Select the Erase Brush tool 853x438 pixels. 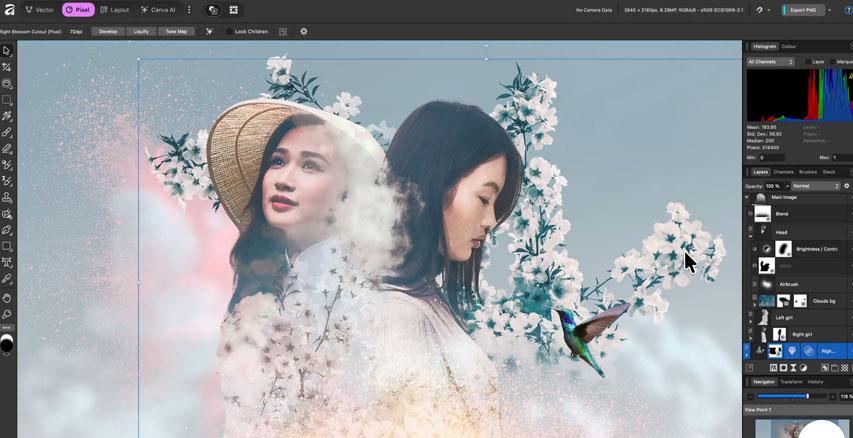click(7, 148)
